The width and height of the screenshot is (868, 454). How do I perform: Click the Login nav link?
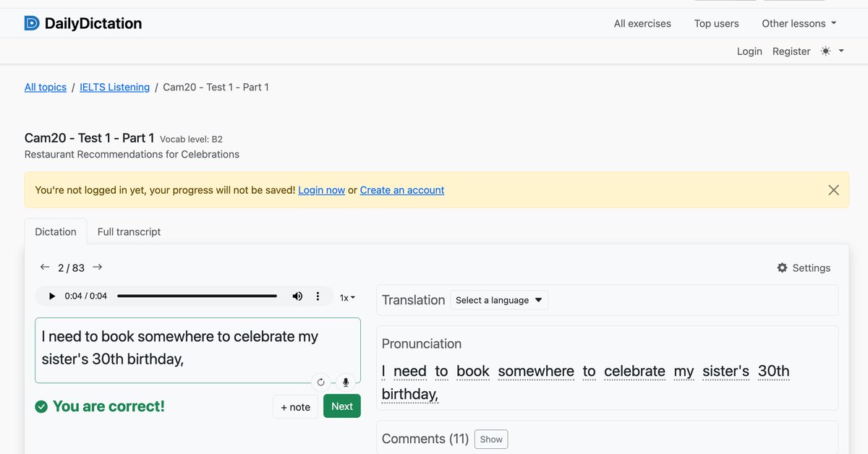[749, 51]
